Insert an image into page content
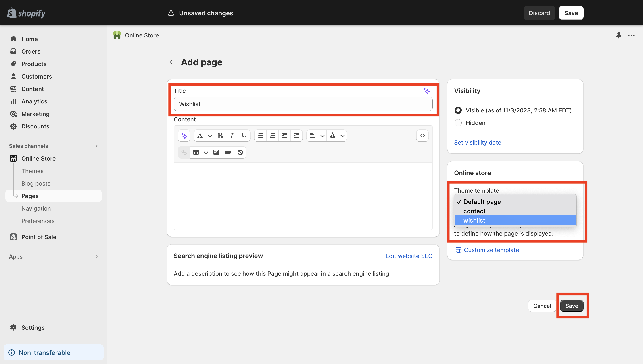The width and height of the screenshot is (643, 364). coord(216,152)
